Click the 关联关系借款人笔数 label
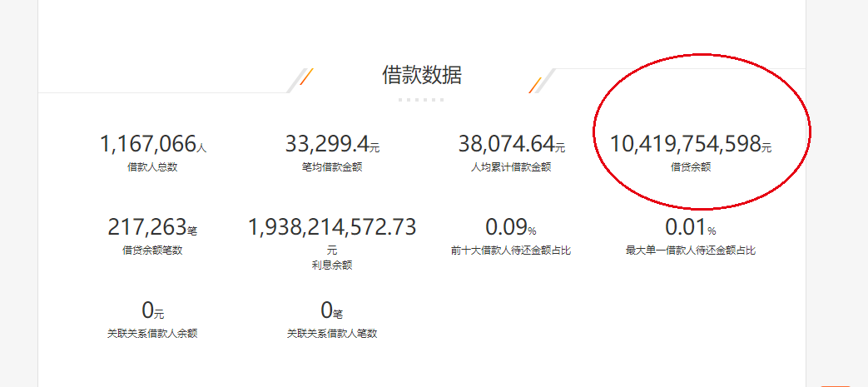 point(332,334)
